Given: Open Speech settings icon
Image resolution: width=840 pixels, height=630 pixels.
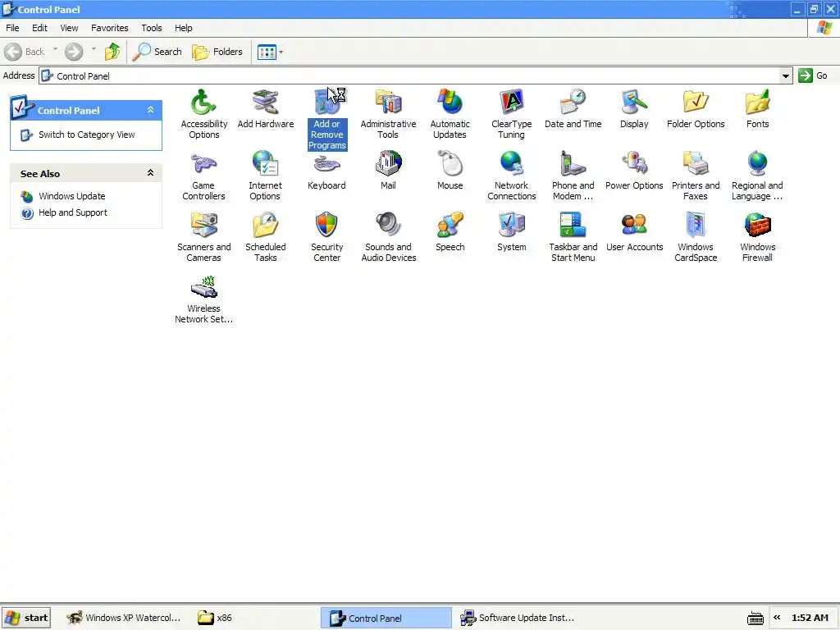Looking at the screenshot, I should pos(450,225).
